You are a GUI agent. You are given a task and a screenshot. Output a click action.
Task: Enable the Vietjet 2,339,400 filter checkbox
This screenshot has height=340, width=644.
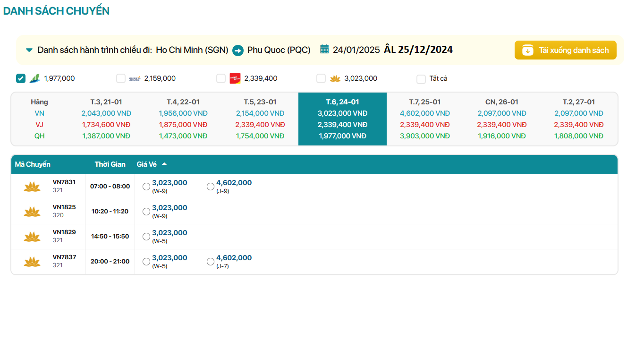[221, 78]
